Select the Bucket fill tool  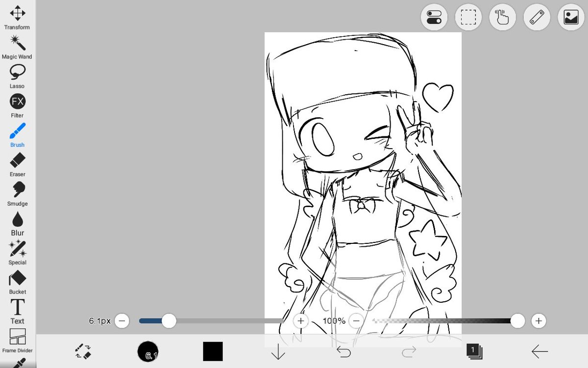tap(17, 283)
